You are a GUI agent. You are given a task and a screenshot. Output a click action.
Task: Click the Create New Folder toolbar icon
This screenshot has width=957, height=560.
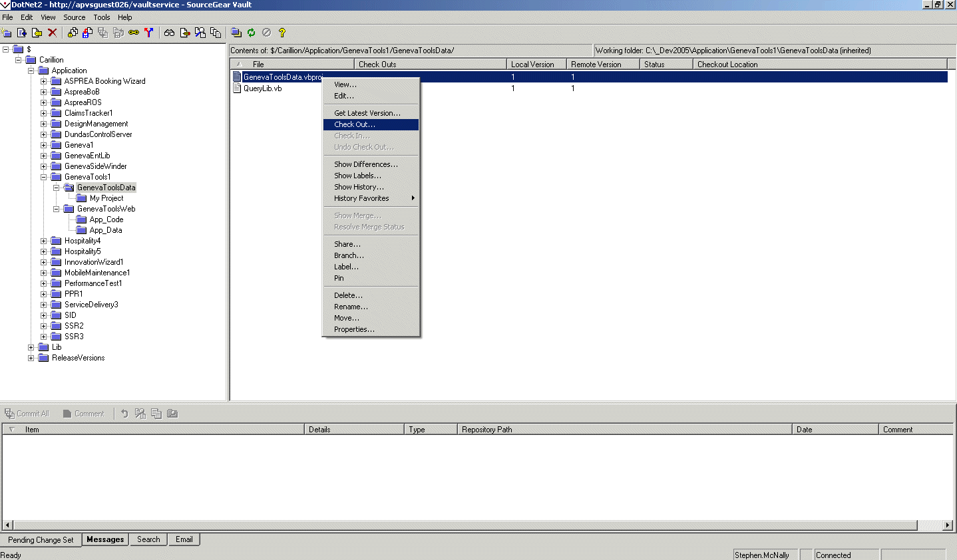[x=7, y=33]
